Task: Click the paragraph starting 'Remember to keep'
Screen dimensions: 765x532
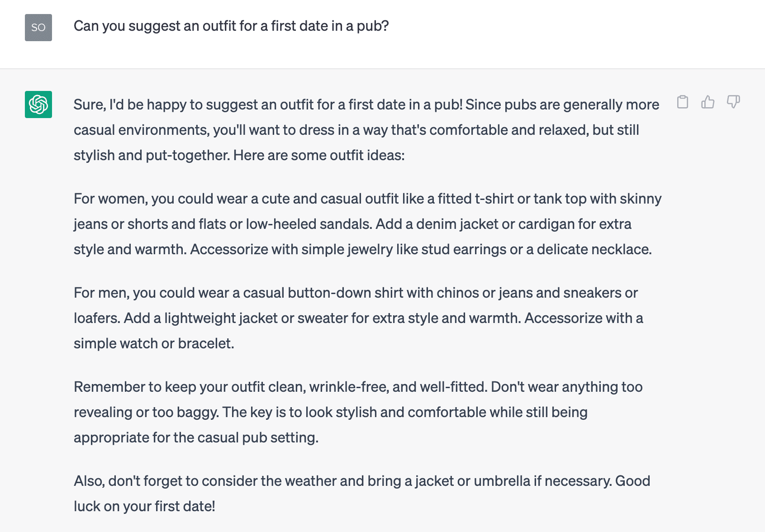Action: pos(358,412)
